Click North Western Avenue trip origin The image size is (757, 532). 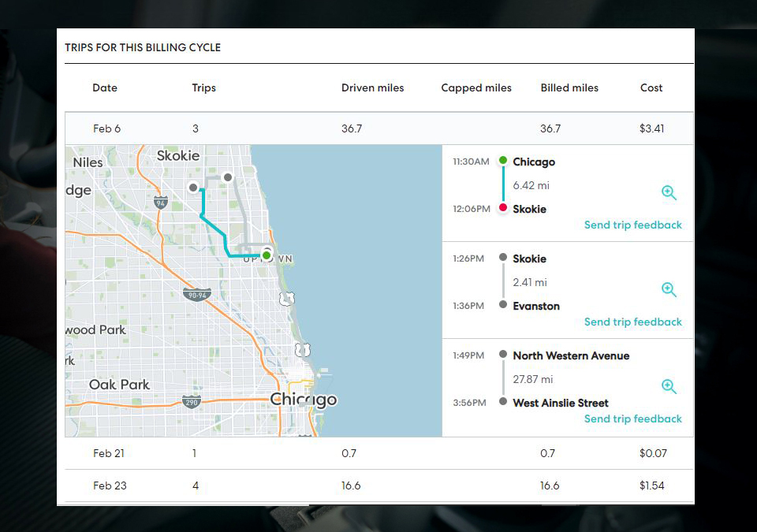click(571, 355)
